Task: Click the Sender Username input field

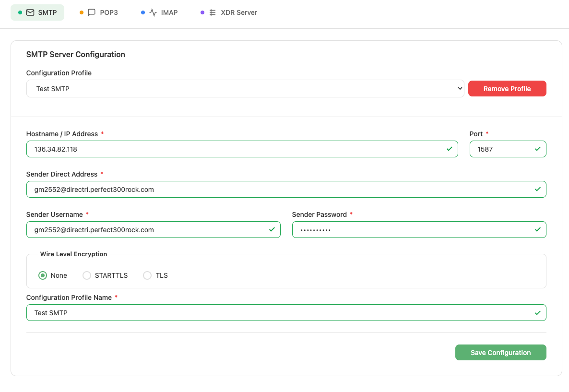Action: (x=154, y=229)
